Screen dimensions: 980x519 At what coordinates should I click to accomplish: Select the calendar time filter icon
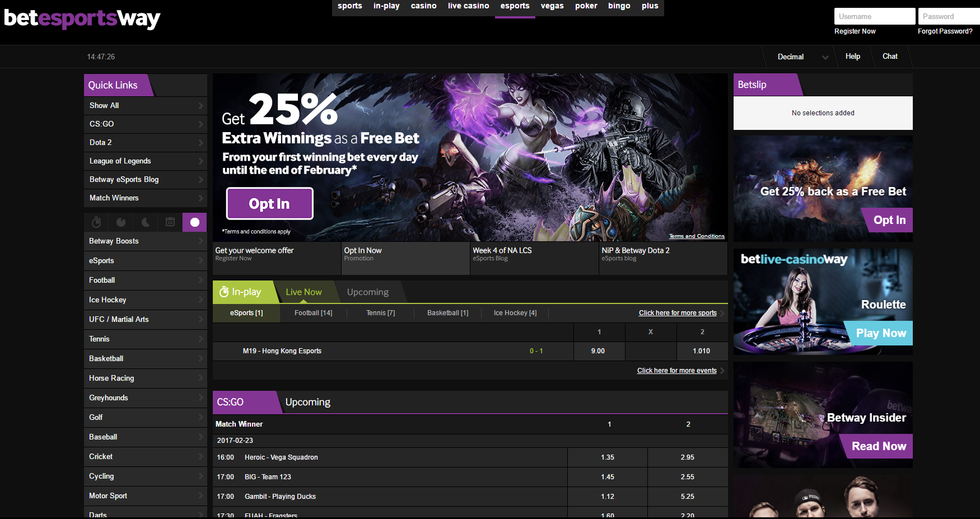tap(170, 222)
